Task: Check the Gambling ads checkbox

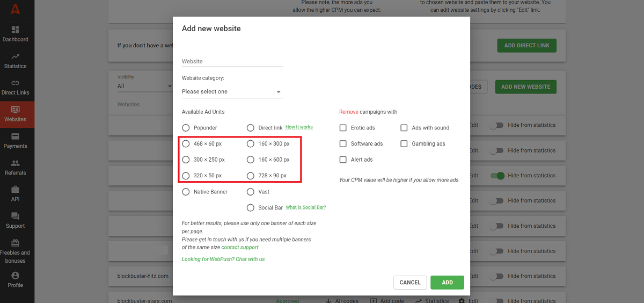Action: 404,144
